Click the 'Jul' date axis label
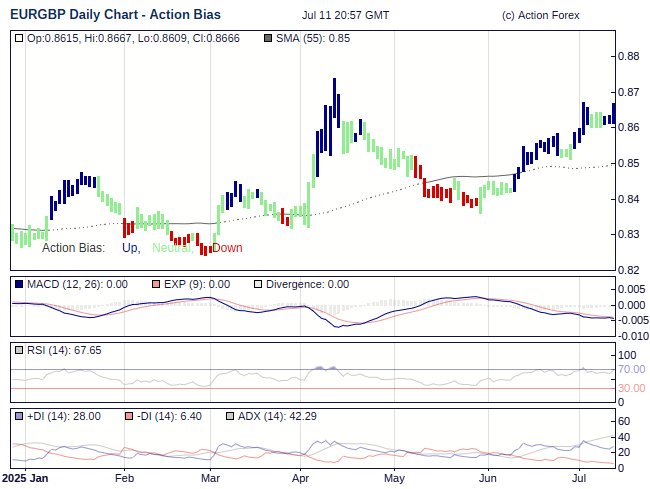This screenshot has width=650, height=489. (579, 479)
